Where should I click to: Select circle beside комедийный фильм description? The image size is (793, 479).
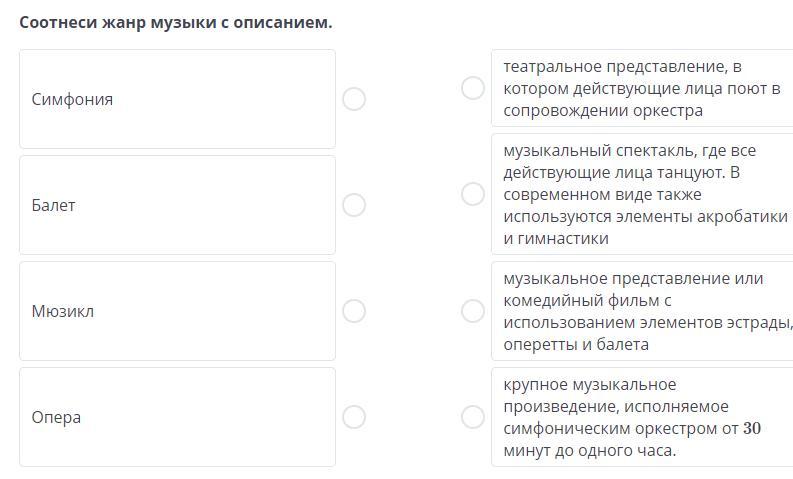tap(473, 311)
